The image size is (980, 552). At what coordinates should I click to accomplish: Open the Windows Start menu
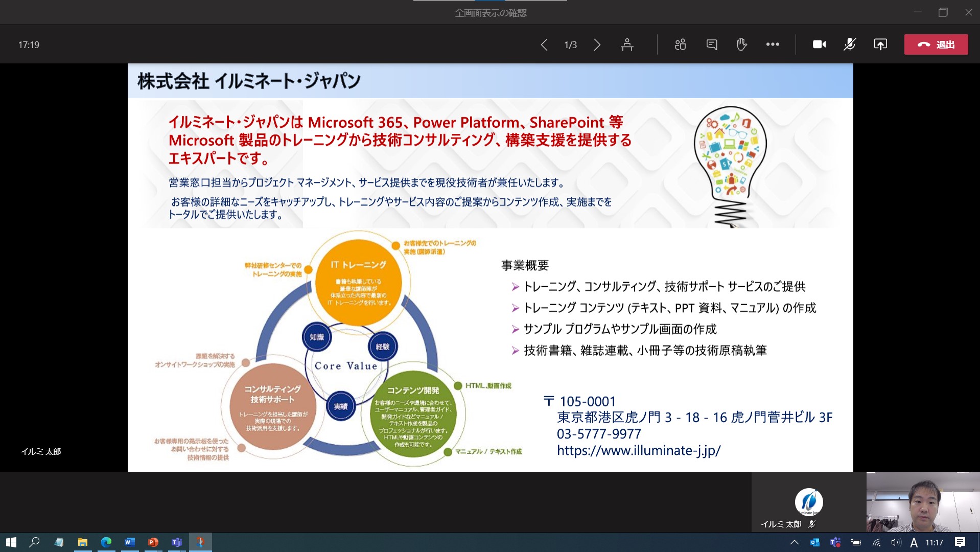point(11,542)
